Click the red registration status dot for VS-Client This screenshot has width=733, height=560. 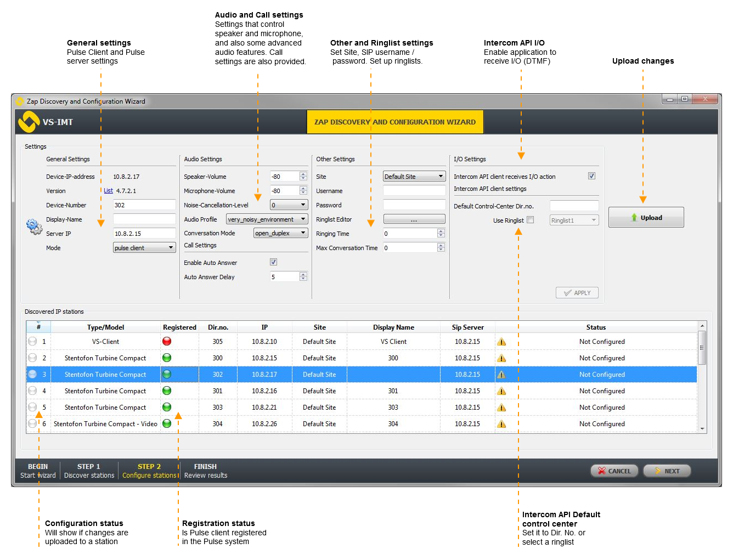coord(167,341)
